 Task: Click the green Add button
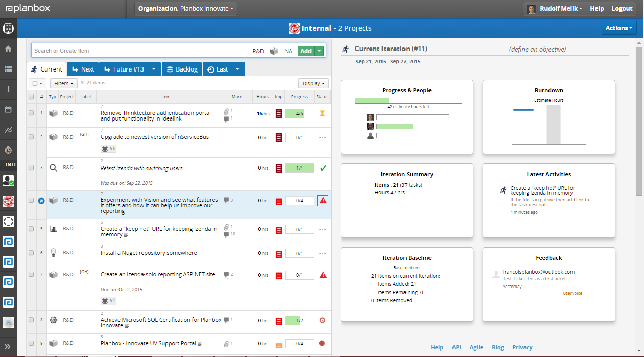pos(306,51)
